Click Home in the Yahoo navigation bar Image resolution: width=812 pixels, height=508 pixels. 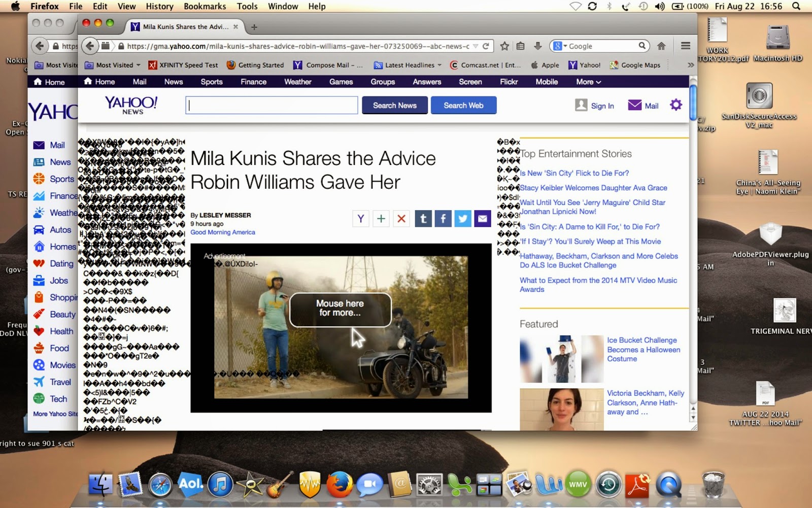click(x=99, y=82)
